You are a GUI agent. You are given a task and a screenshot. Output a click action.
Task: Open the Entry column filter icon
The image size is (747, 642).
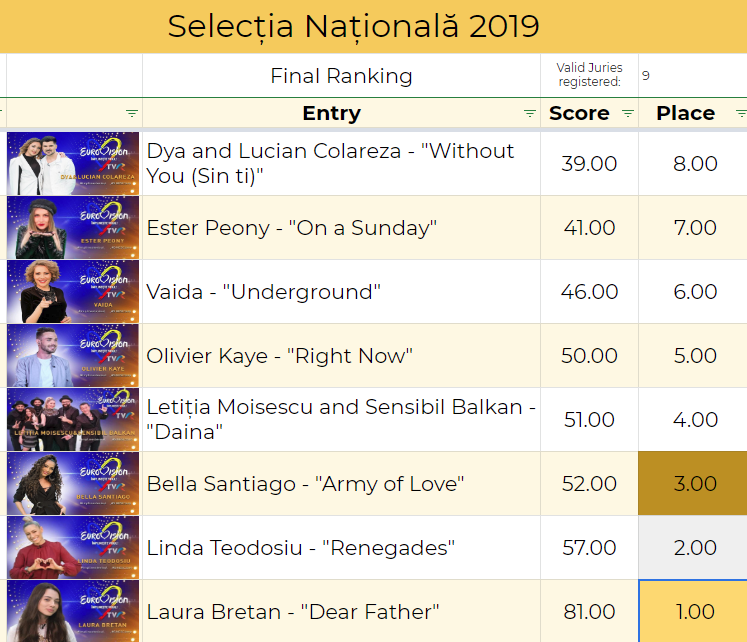529,113
